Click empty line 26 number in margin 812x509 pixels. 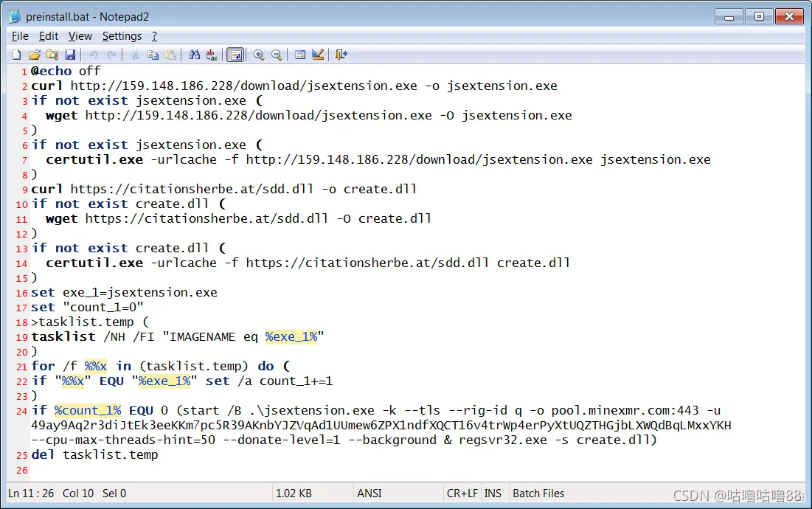(x=21, y=470)
